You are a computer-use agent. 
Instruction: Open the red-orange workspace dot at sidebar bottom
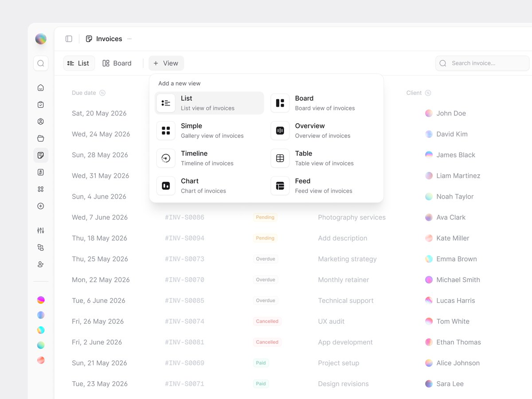[x=41, y=360]
